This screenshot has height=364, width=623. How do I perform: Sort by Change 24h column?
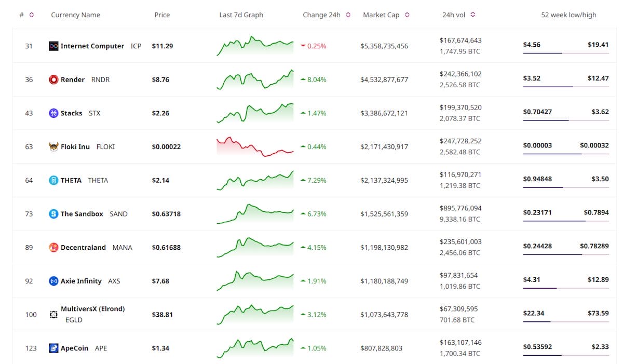(348, 15)
